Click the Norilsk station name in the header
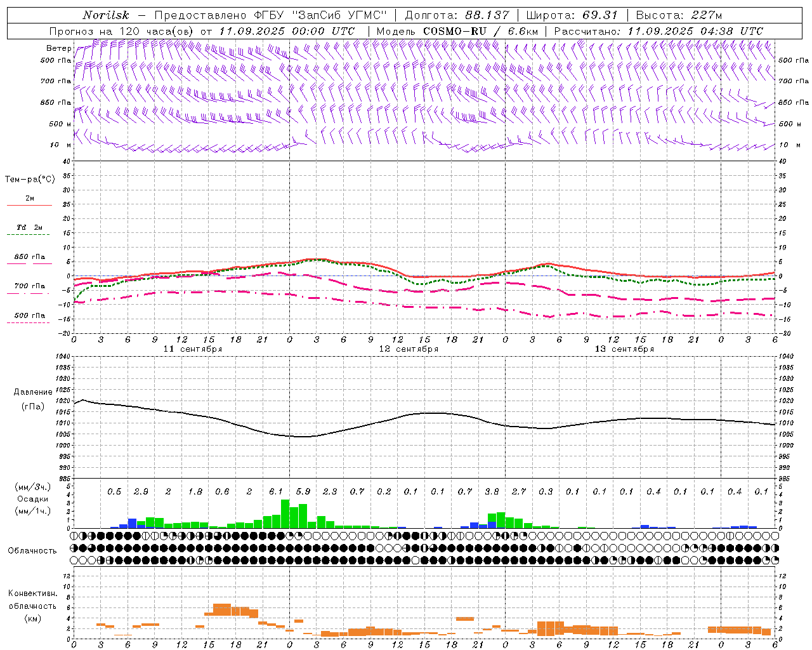The height and width of the screenshot is (650, 812). point(106,15)
